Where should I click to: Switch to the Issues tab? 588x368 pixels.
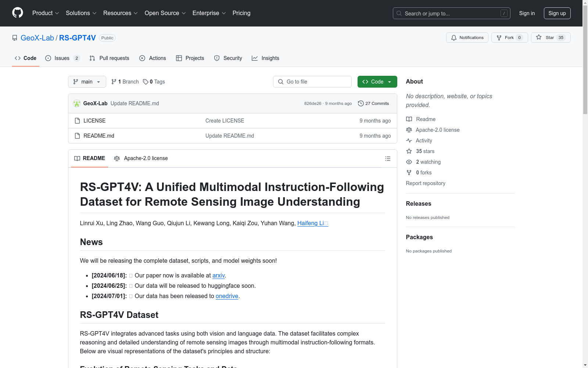coord(62,58)
